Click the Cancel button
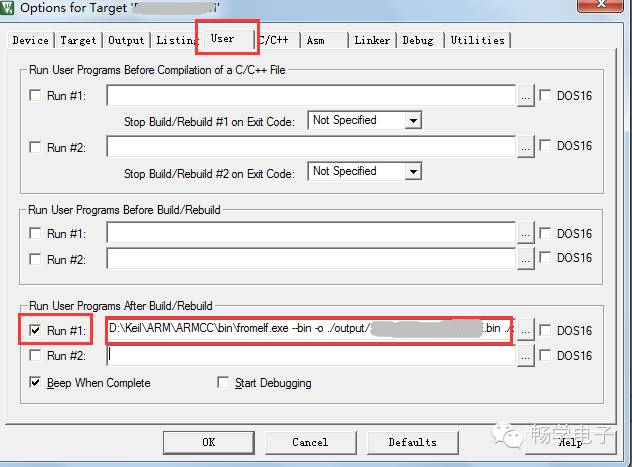The width and height of the screenshot is (632, 467). pyautogui.click(x=310, y=442)
